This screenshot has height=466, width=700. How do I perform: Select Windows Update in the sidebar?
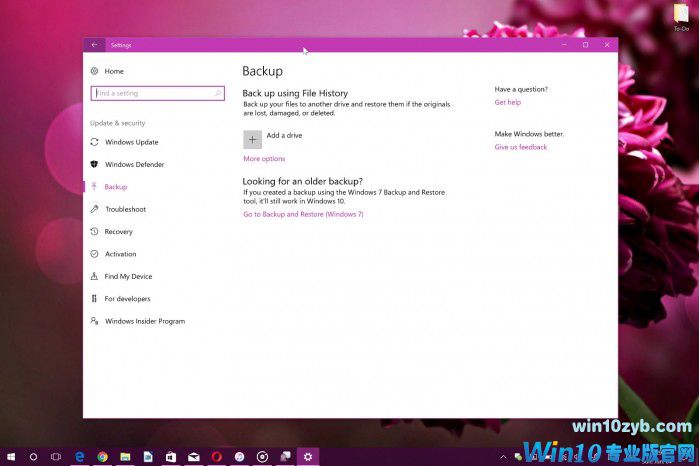132,142
